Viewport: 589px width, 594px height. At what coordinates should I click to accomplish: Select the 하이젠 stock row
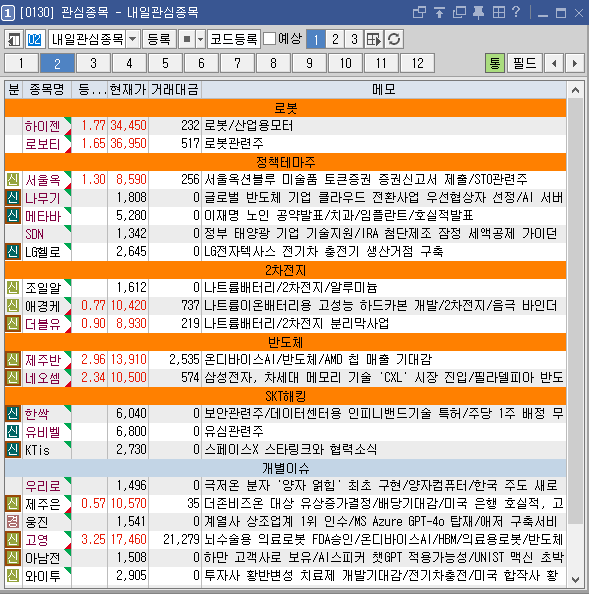point(286,125)
